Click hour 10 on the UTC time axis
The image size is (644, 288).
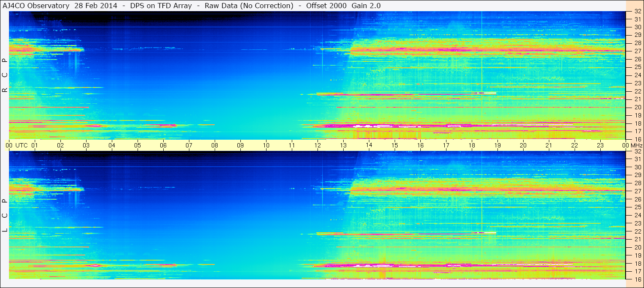(x=266, y=145)
